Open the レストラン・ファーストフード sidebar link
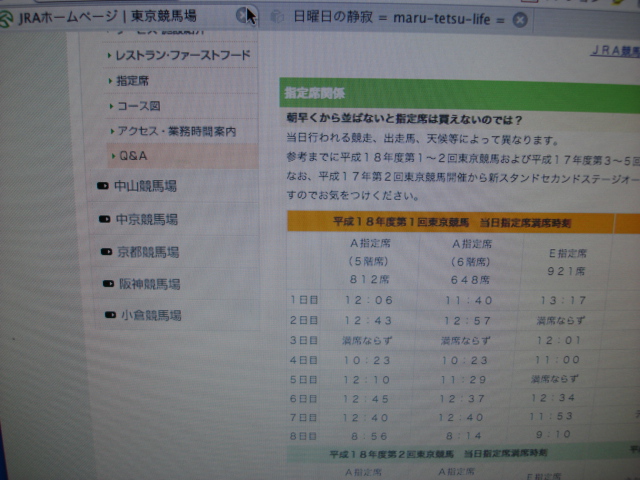 click(183, 55)
